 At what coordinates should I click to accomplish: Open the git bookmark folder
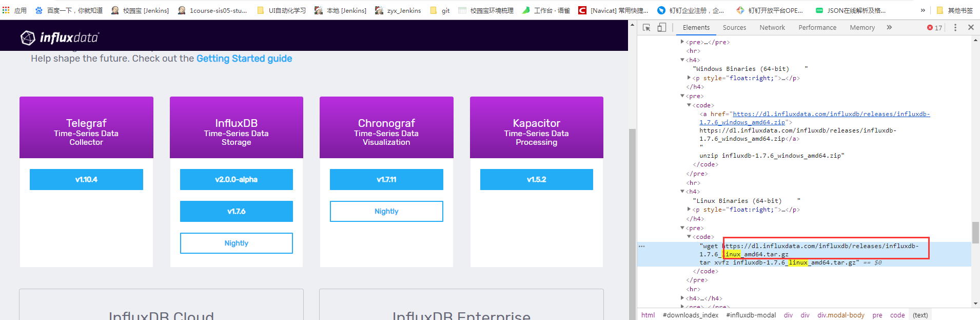point(440,10)
